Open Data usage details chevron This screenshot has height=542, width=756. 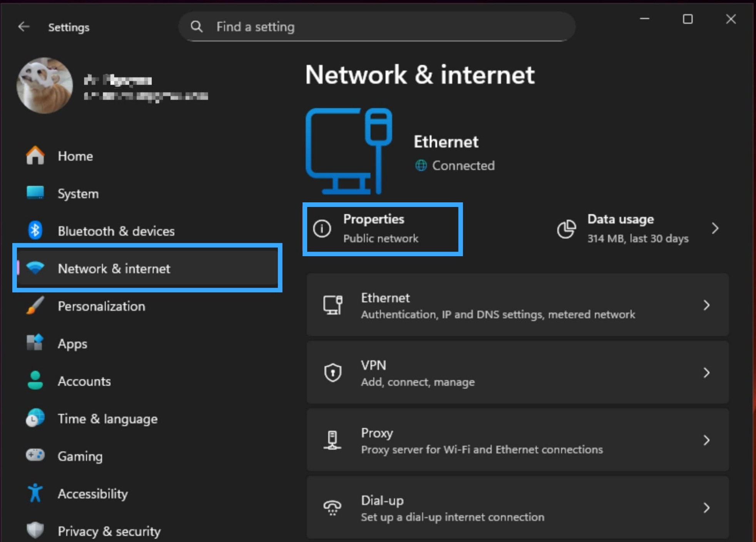click(x=715, y=228)
